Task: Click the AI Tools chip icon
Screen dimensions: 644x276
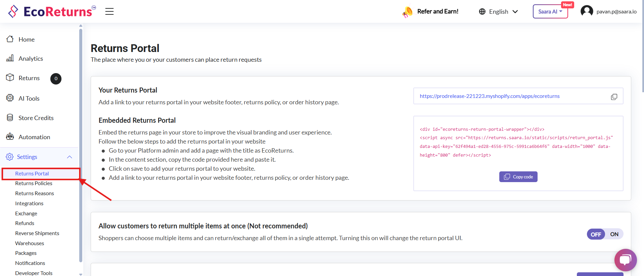Action: coord(10,98)
